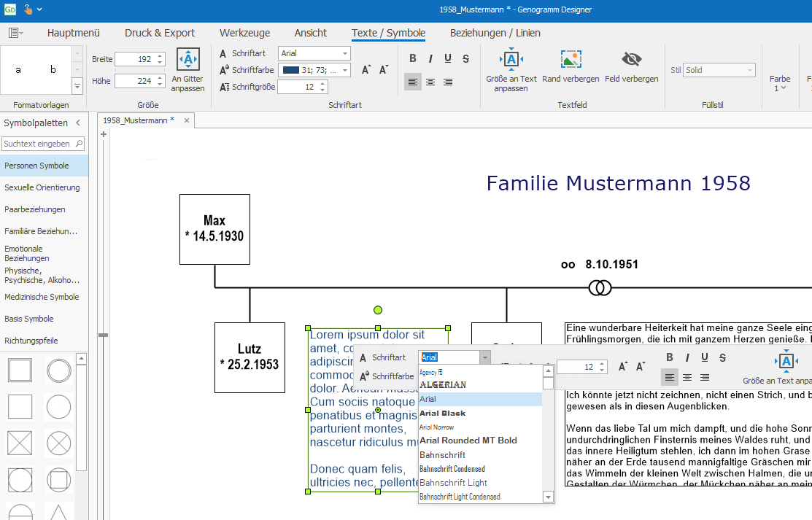Click the Schriftfarbe color swatch
This screenshot has height=520, width=812.
point(291,70)
